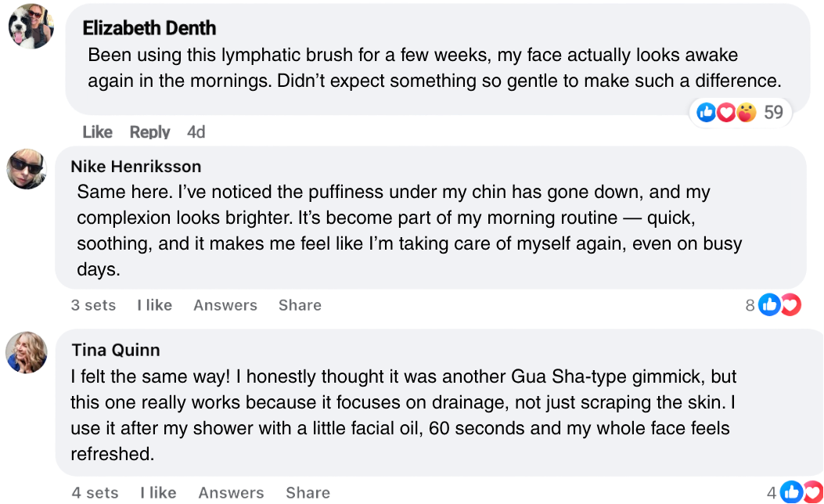Visit the Tina Quinn name link
This screenshot has width=824, height=504.
tap(115, 349)
